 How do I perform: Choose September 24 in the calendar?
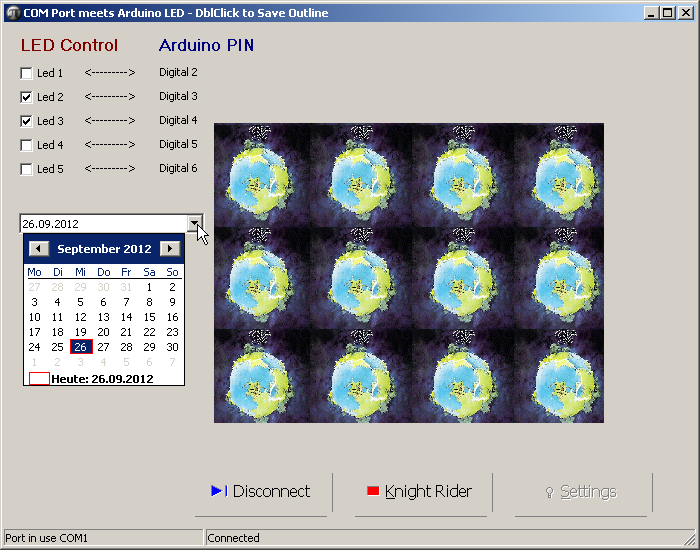point(34,347)
